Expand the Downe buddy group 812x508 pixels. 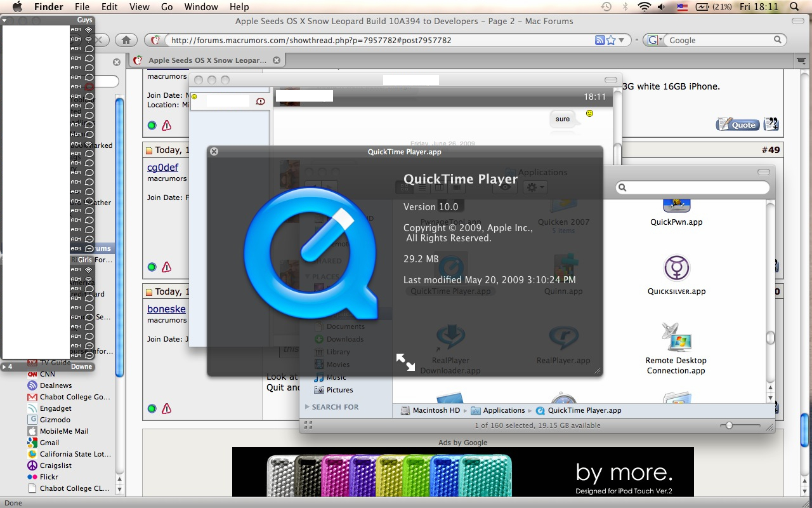coord(4,366)
